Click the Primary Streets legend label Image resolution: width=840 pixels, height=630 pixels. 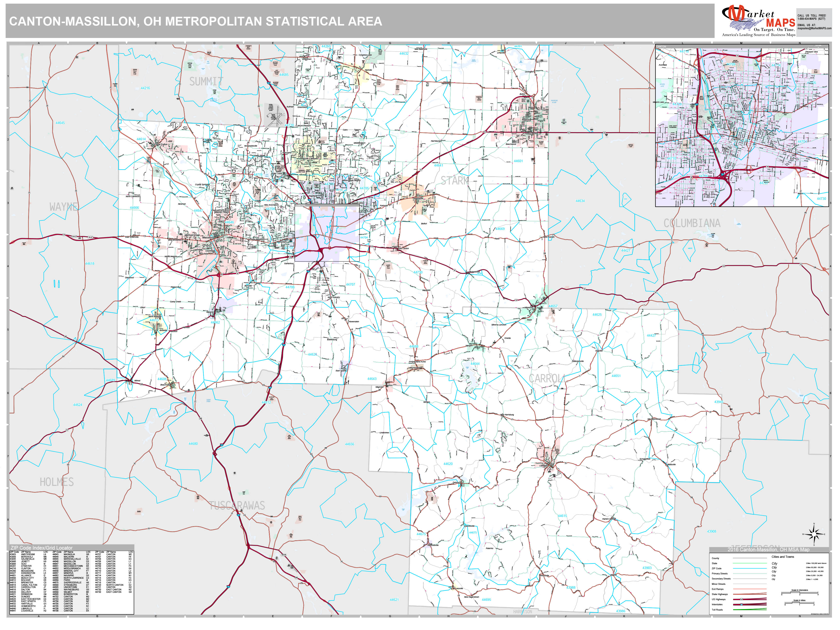point(720,574)
